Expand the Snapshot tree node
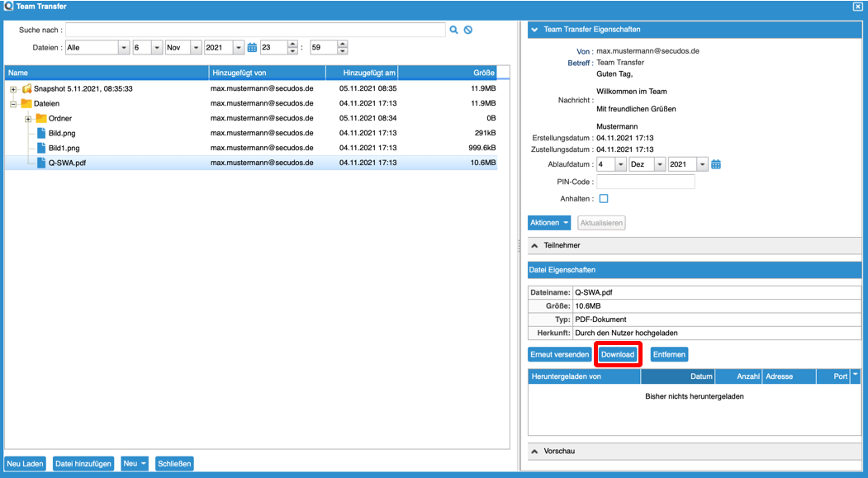The width and height of the screenshot is (868, 478). click(x=13, y=89)
